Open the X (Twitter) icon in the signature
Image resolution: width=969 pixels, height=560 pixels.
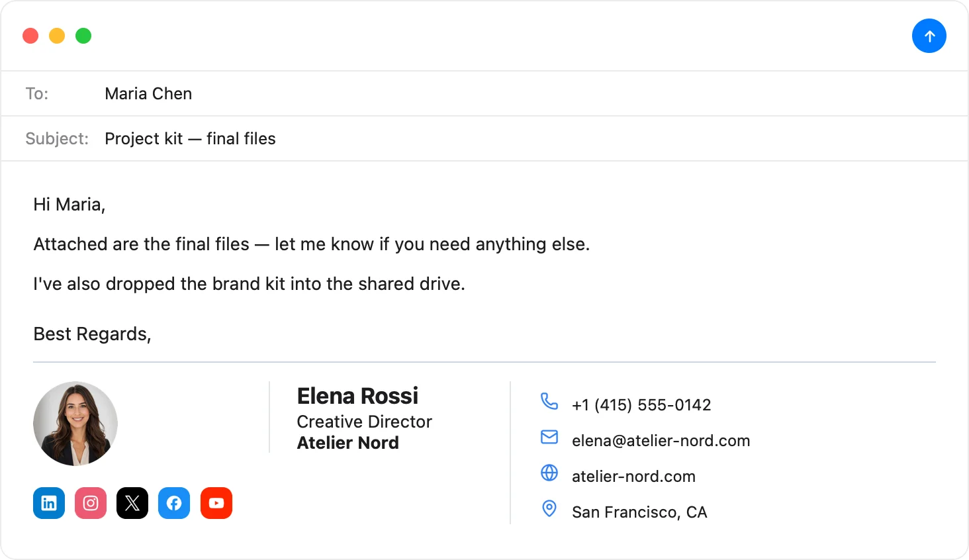(132, 503)
